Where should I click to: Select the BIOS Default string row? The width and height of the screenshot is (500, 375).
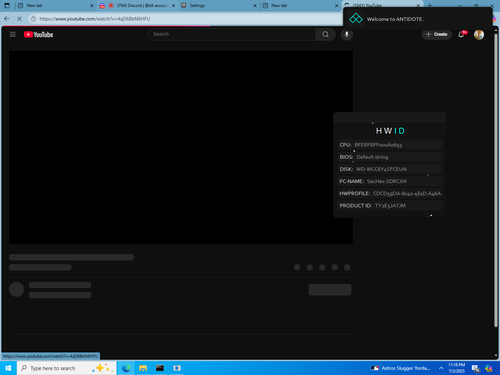390,157
